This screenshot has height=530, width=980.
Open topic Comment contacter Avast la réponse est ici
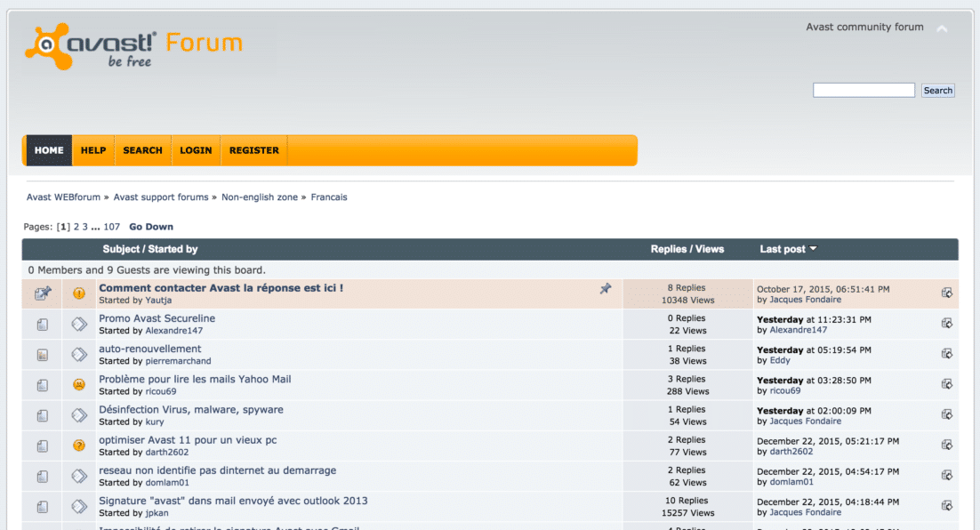[x=221, y=288]
